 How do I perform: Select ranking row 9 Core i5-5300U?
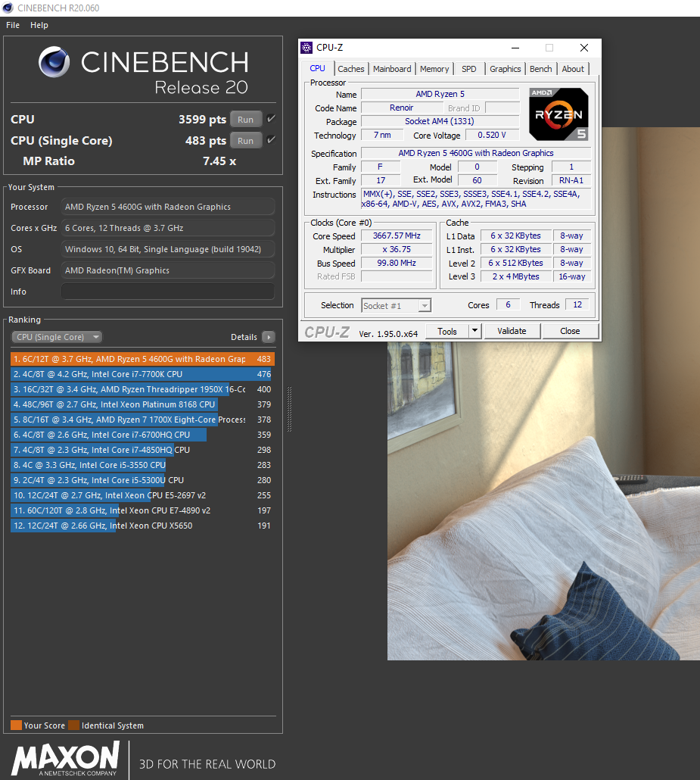coord(142,480)
